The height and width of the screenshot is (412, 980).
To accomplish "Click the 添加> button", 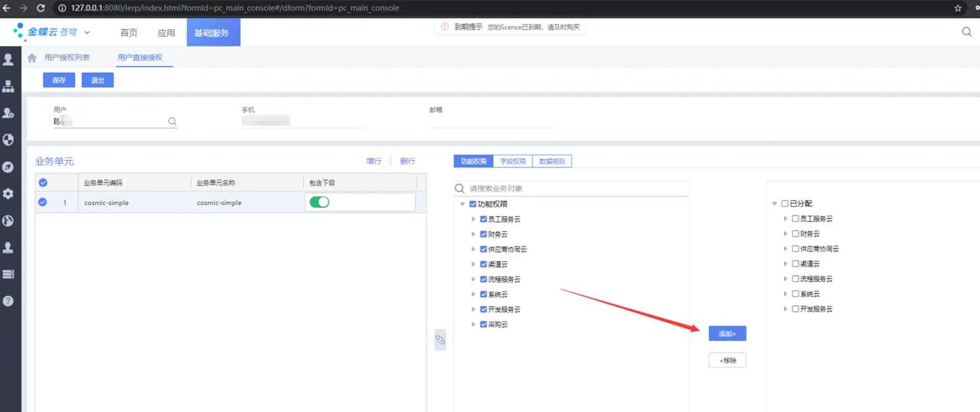I will pyautogui.click(x=727, y=334).
